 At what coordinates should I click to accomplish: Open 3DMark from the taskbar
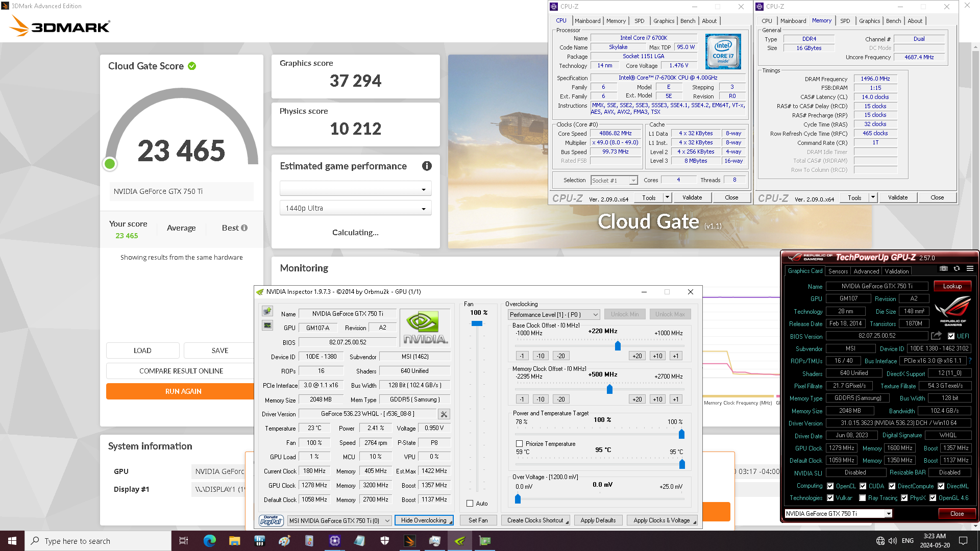click(x=410, y=541)
